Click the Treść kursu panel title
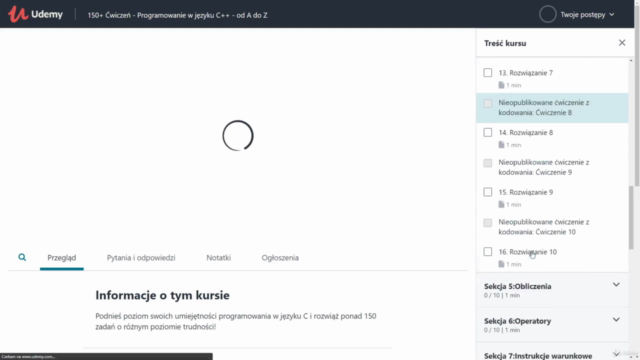The width and height of the screenshot is (640, 360). coord(505,43)
